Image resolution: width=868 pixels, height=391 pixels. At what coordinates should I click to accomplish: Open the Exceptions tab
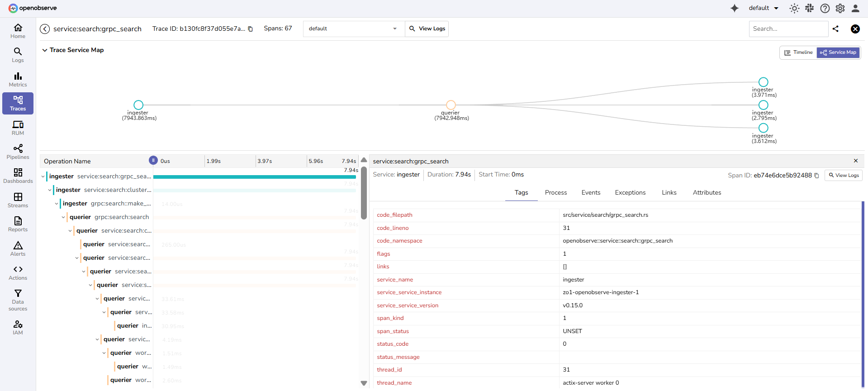pos(630,193)
